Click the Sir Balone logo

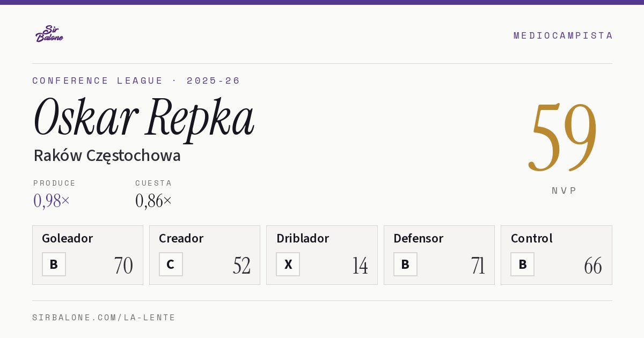click(49, 33)
